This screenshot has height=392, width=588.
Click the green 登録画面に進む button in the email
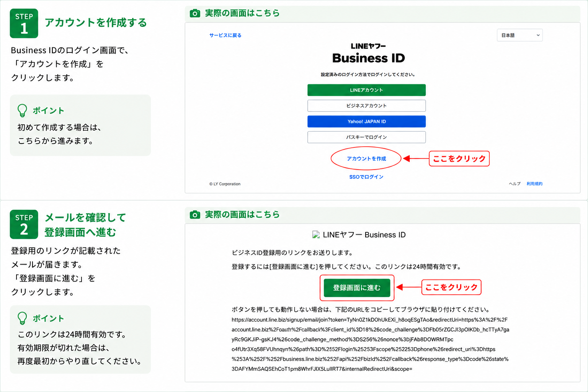tap(357, 288)
